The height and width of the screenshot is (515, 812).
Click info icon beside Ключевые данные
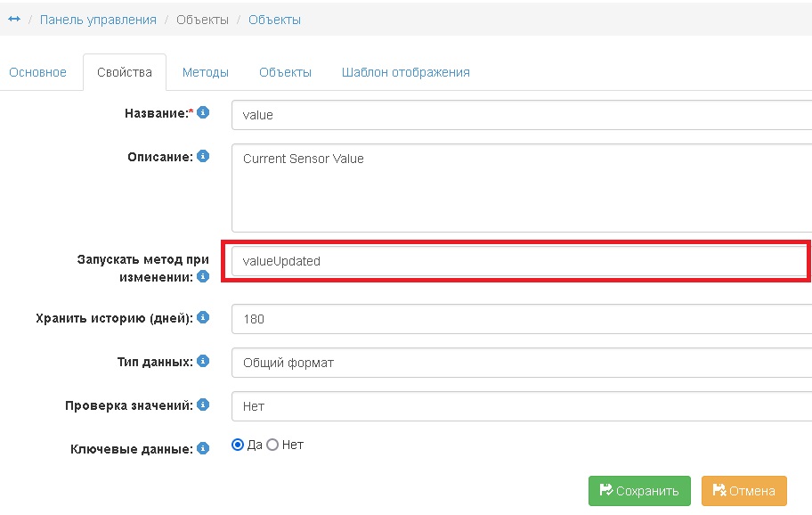coord(203,448)
